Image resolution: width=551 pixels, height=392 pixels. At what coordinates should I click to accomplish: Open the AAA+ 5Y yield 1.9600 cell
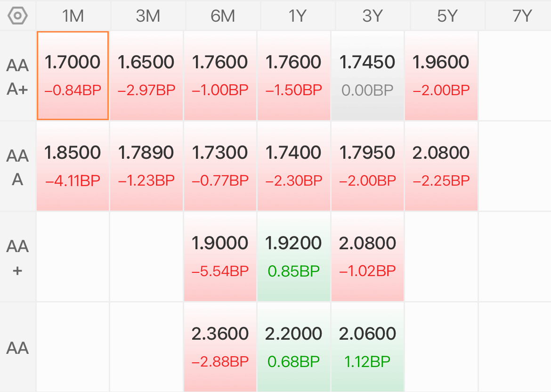441,75
